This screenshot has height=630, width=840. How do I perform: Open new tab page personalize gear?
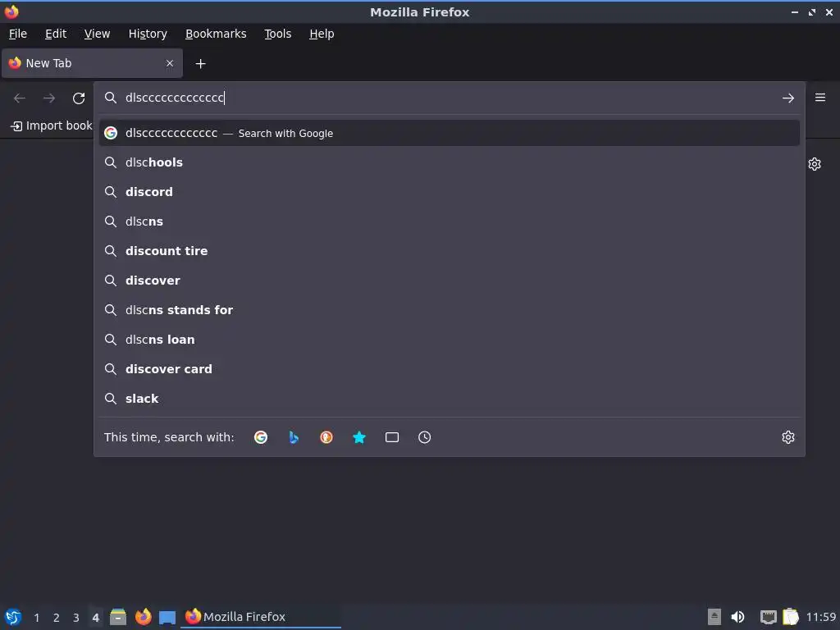[815, 164]
